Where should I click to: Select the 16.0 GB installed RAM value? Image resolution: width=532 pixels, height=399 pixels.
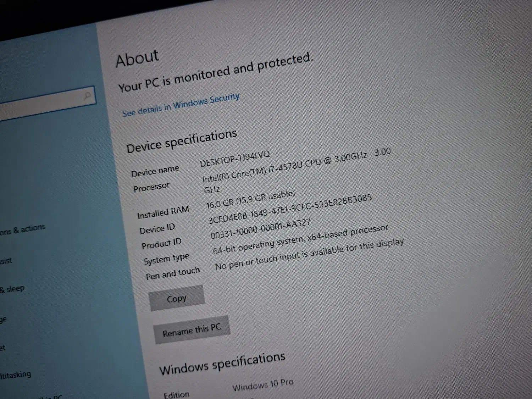[250, 200]
